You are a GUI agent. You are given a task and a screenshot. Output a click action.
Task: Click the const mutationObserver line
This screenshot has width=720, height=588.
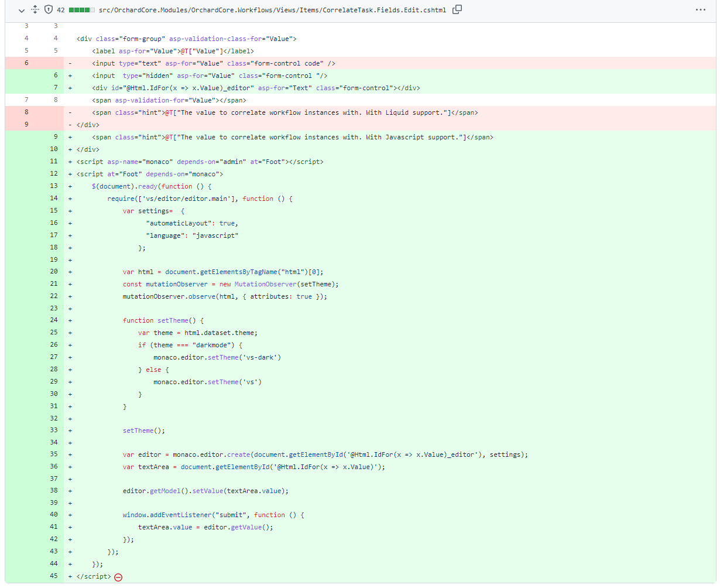[x=361, y=284]
